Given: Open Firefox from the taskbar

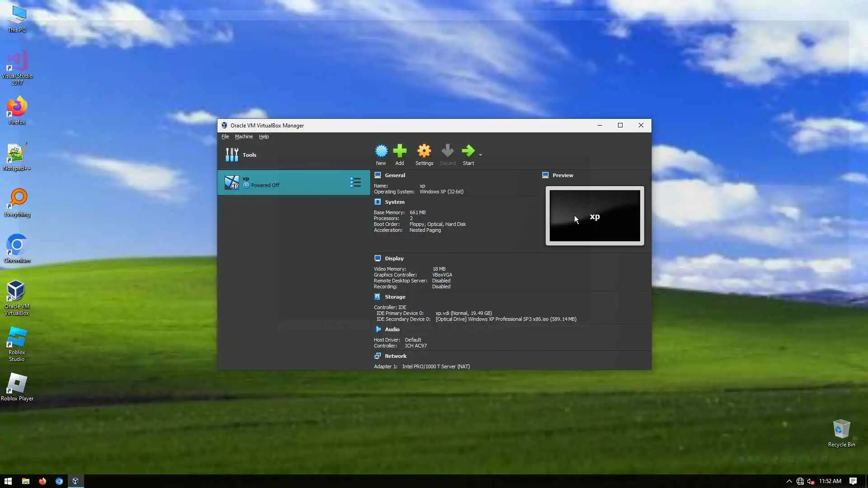Looking at the screenshot, I should [x=42, y=481].
